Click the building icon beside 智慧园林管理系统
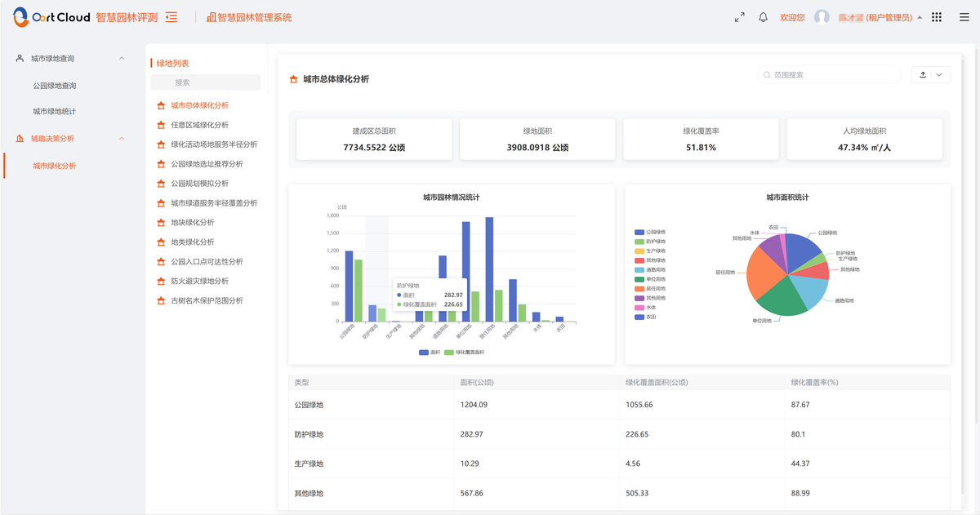Viewport: 980px width, 515px height. click(x=212, y=17)
